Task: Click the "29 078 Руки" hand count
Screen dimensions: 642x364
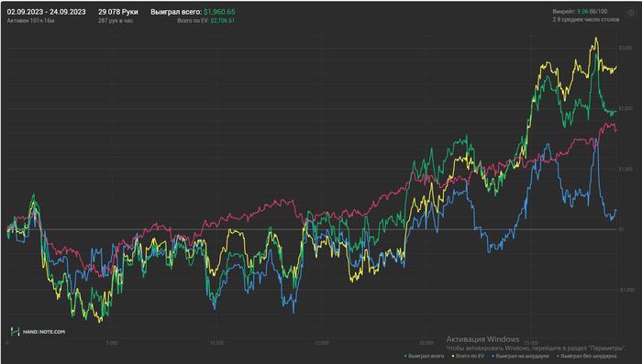Action: [118, 12]
